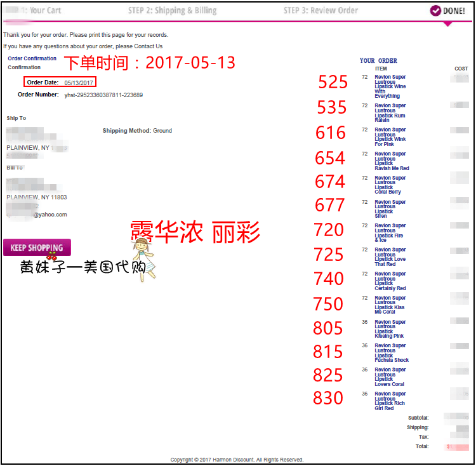Screen dimensions: 476x466
Task: Select Bill To PLAINVIEW, NY 11803 line
Action: (x=37, y=197)
